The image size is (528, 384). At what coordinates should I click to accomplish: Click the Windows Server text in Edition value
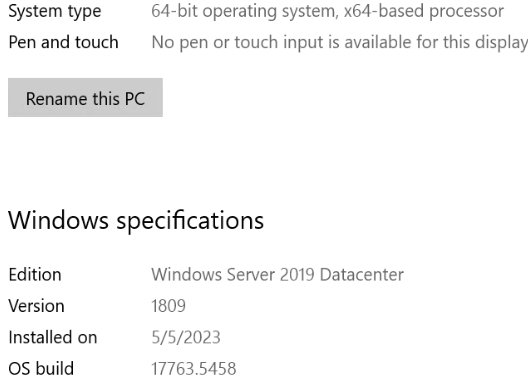(213, 275)
